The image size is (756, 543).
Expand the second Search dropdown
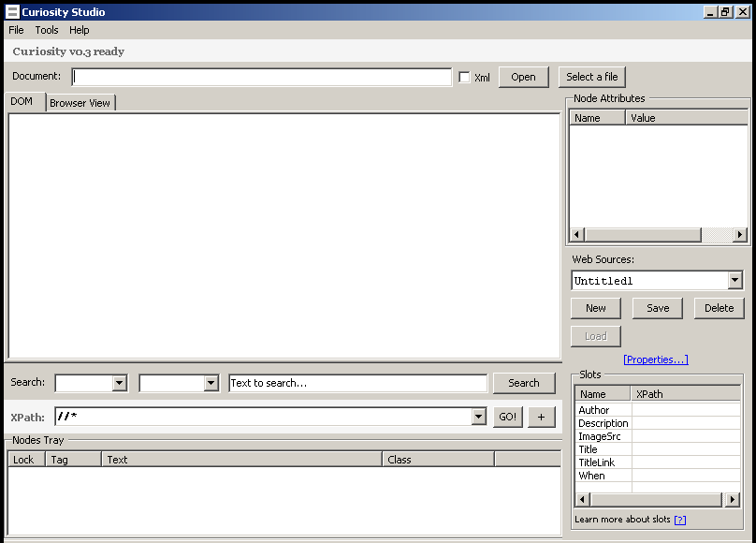211,384
